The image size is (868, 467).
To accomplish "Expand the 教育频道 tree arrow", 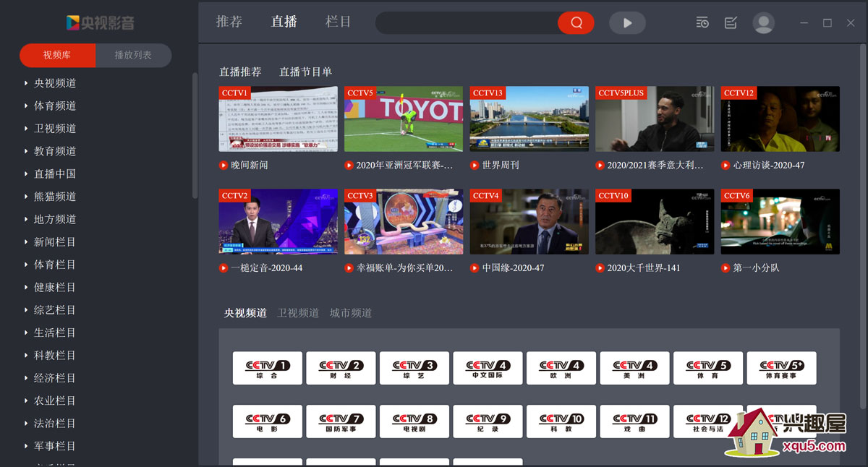I will [26, 151].
